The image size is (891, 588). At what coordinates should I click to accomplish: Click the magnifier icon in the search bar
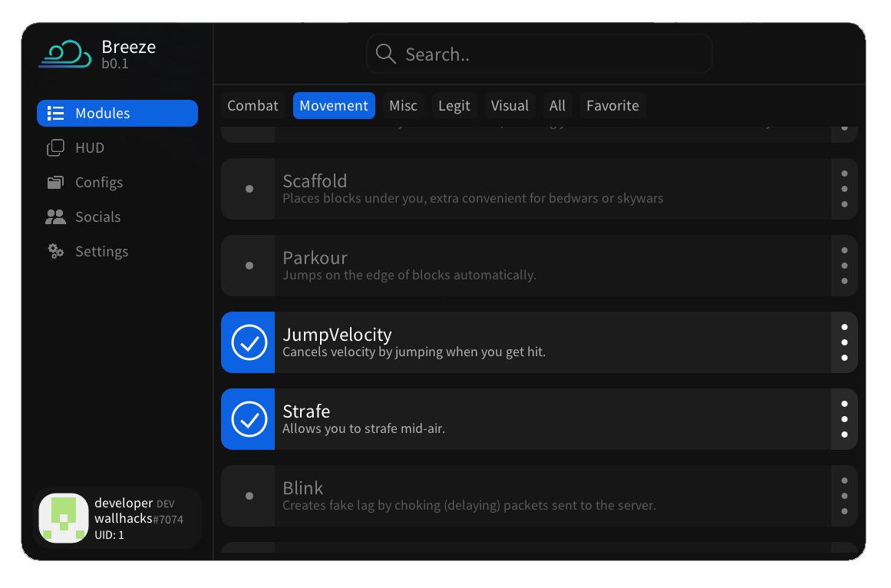point(386,54)
